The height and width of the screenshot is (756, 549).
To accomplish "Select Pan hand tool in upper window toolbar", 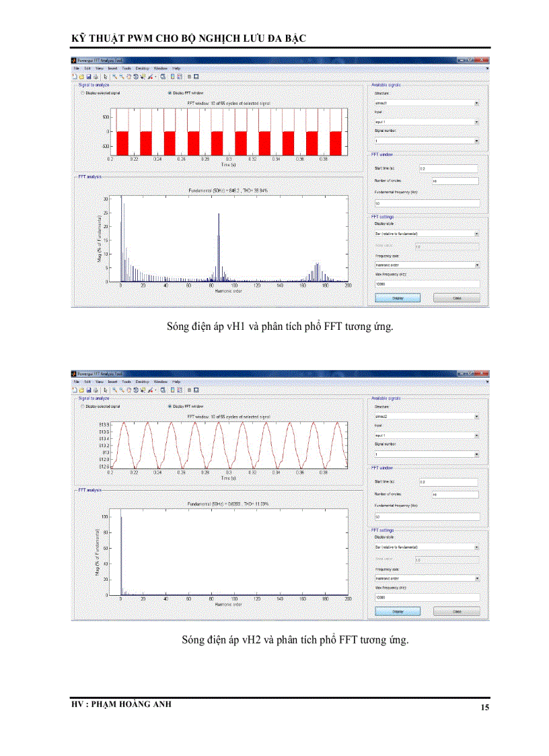I will (x=129, y=76).
